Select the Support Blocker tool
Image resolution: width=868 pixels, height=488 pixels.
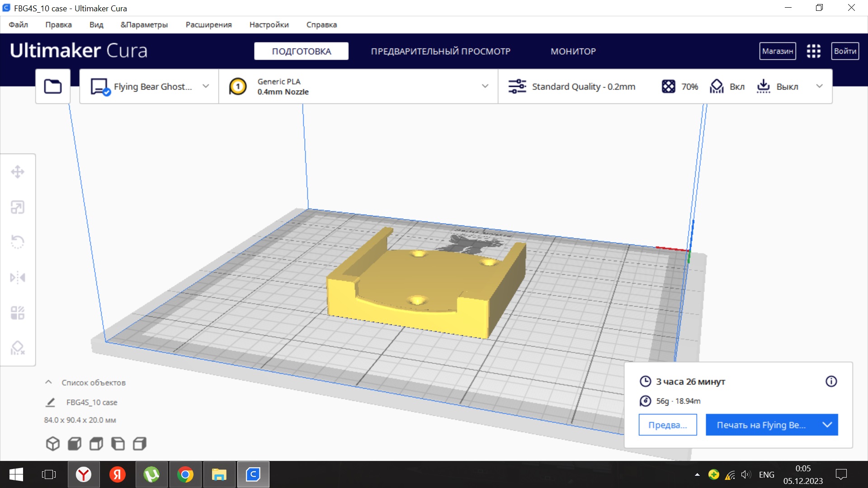pos(18,348)
